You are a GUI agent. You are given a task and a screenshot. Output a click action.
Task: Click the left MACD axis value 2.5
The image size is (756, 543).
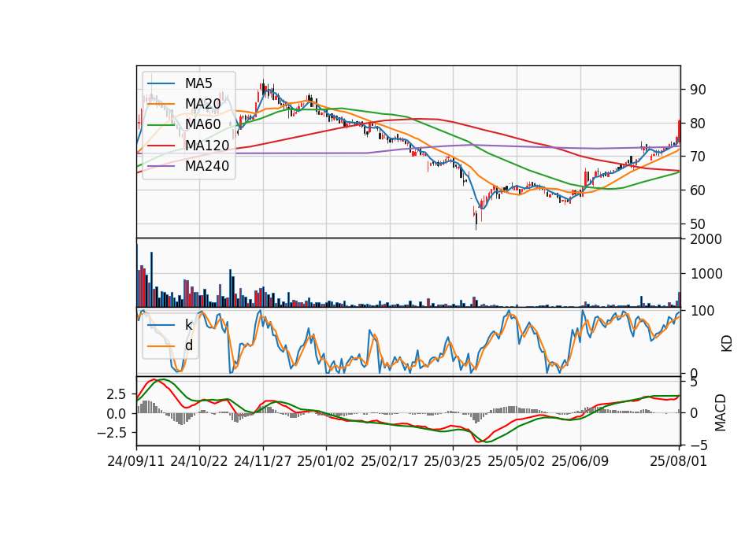[x=116, y=394]
